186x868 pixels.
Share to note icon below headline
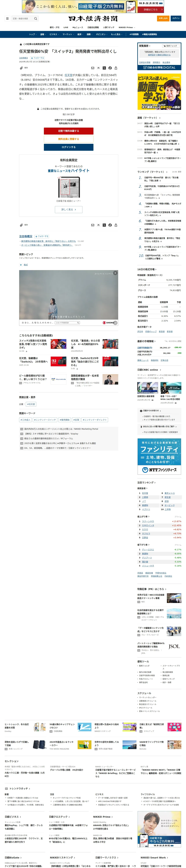(99, 68)
